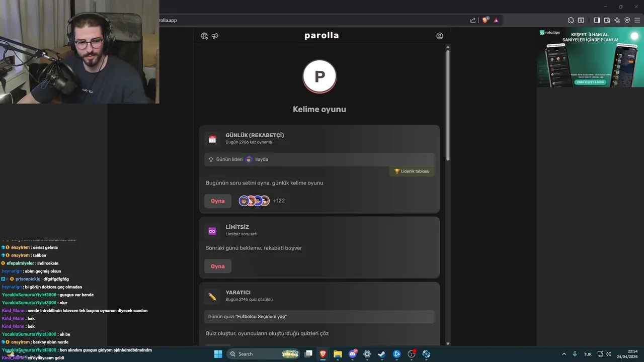Screen dimensions: 644x362
Task: Open the user profile icon in parolla header
Action: 440,36
